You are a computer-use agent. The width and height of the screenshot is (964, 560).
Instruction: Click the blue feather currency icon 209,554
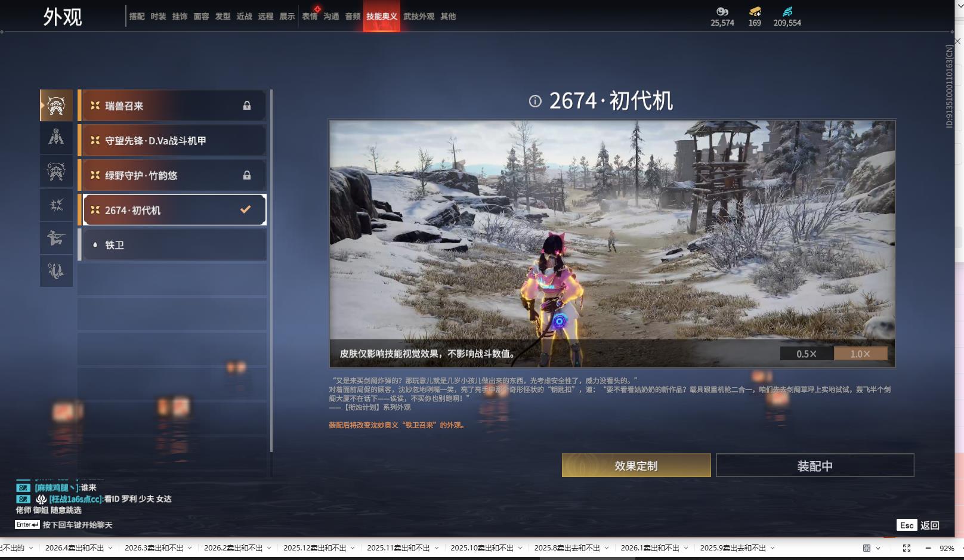tap(787, 11)
